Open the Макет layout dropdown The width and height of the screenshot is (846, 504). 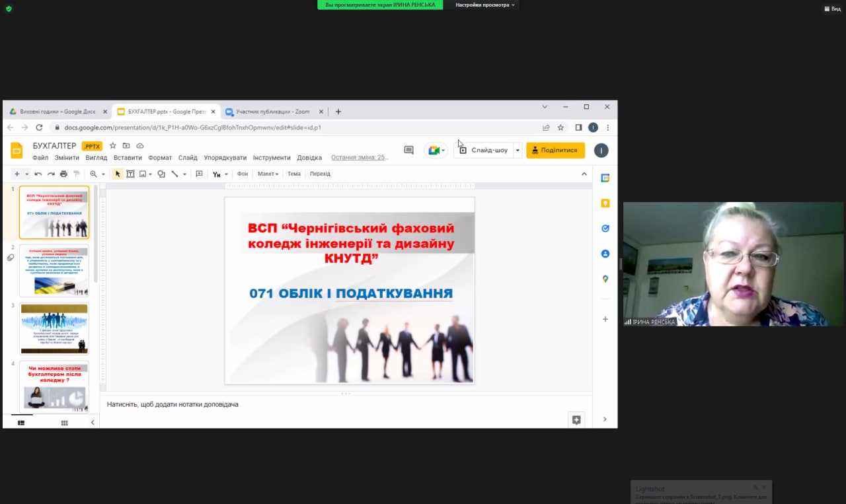point(268,174)
